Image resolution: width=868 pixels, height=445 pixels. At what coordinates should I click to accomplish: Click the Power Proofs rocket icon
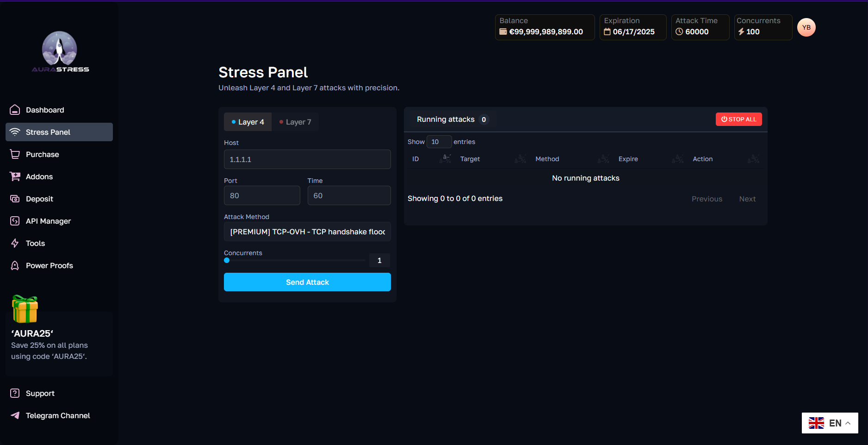click(15, 265)
